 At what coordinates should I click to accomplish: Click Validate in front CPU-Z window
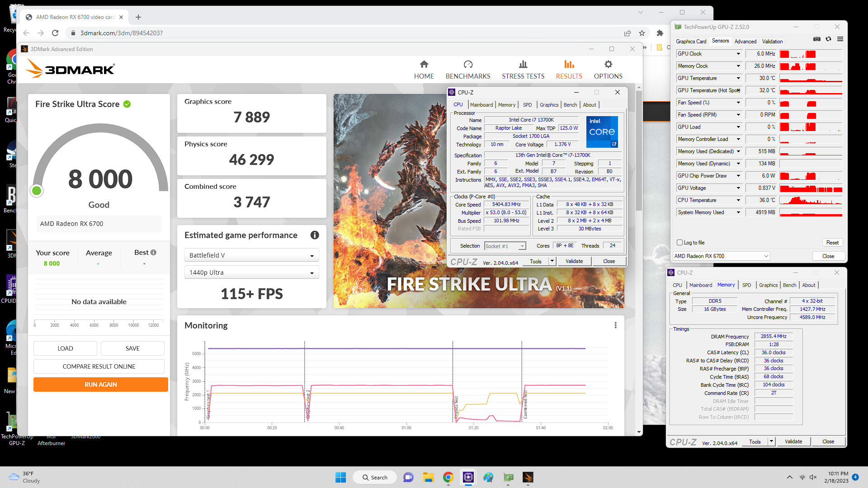tap(574, 261)
